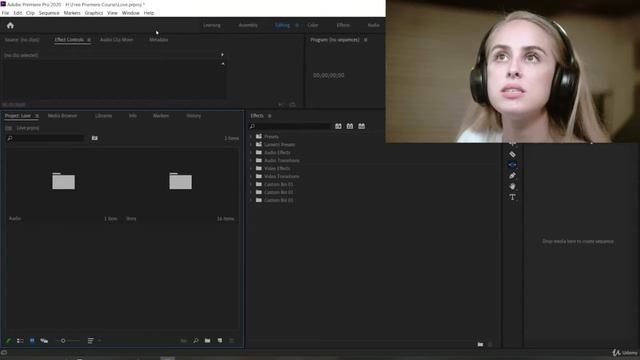This screenshot has width=640, height=360.
Task: Select the Hand tool
Action: 512,186
